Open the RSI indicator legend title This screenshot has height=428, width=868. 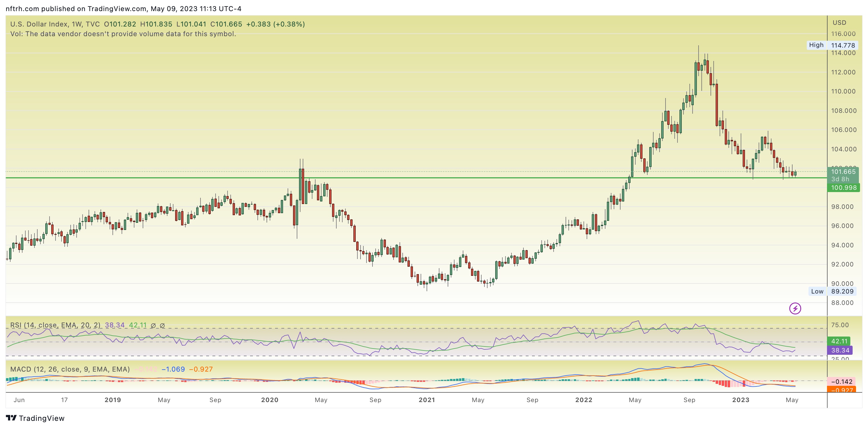[55, 325]
